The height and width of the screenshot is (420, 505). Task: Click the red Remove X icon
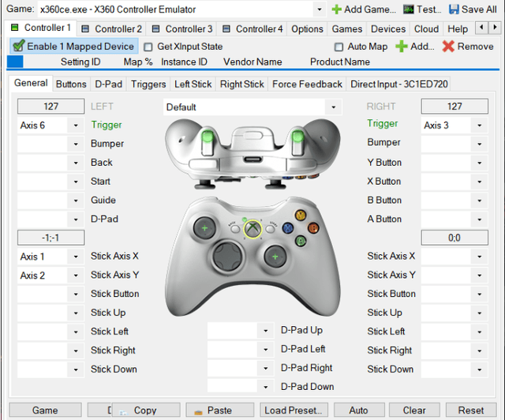[448, 47]
